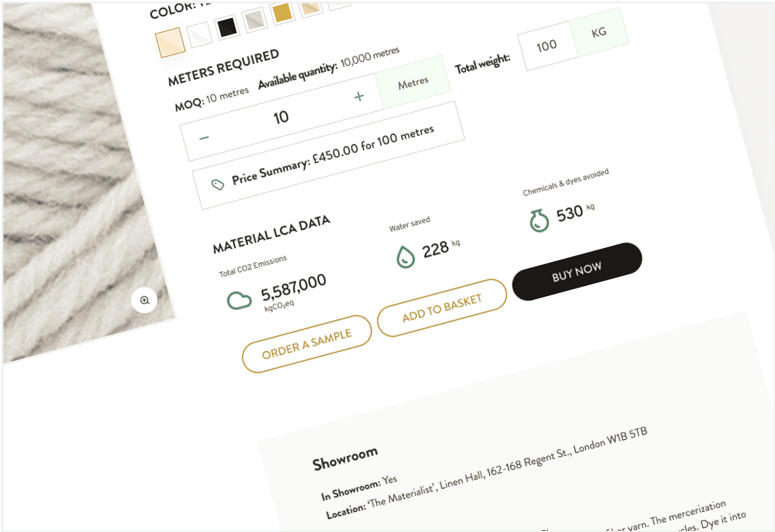Click the Order a Sample button

[x=307, y=344]
